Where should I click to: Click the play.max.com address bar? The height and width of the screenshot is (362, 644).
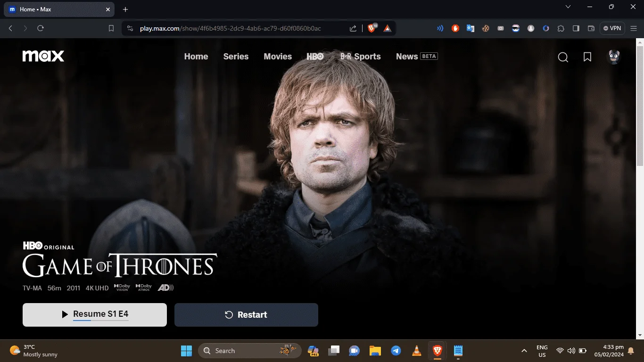click(231, 28)
